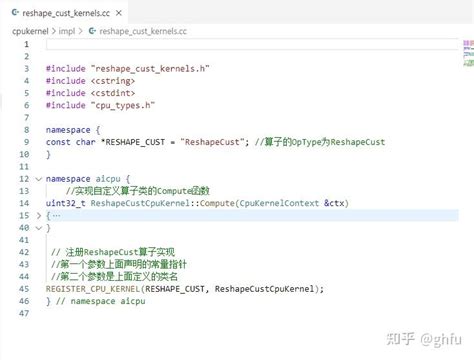Click ReshapeCustCpuKernel argument on line 45
Viewport: 474px width, 360px height.
[x=264, y=289]
